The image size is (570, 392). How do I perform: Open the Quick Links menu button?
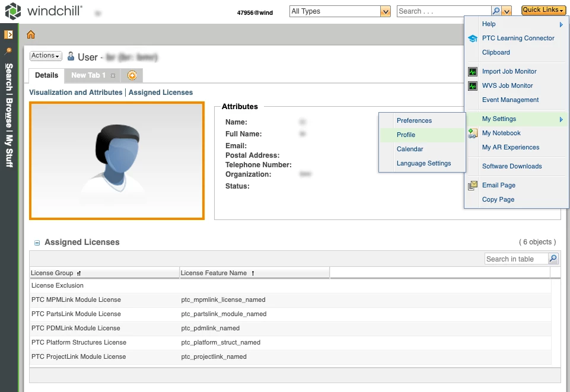pos(543,10)
